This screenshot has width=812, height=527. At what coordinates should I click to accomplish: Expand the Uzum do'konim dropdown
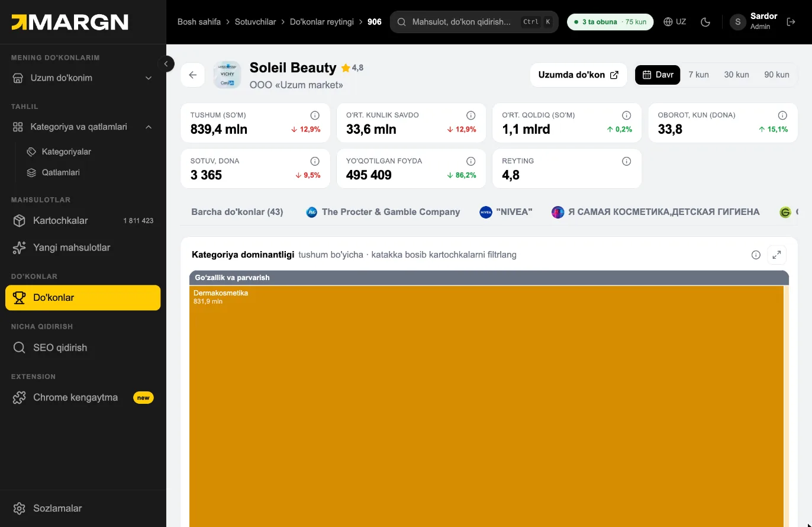pos(83,78)
